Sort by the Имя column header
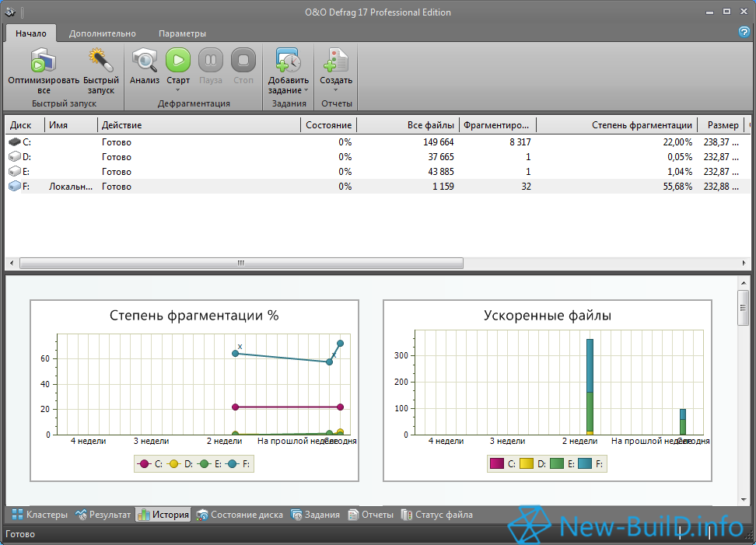 pos(71,125)
